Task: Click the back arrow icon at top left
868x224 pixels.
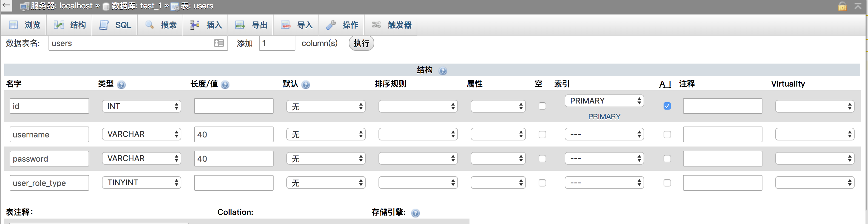Action: 6,5
